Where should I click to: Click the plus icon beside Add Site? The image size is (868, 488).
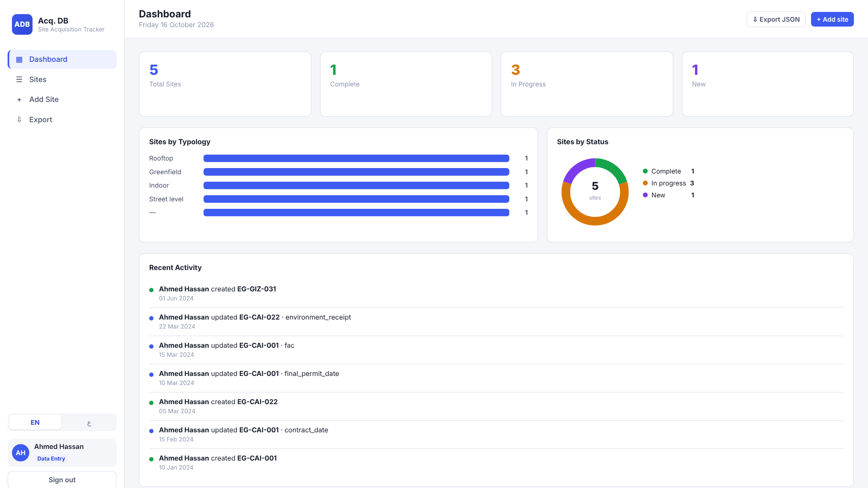19,99
